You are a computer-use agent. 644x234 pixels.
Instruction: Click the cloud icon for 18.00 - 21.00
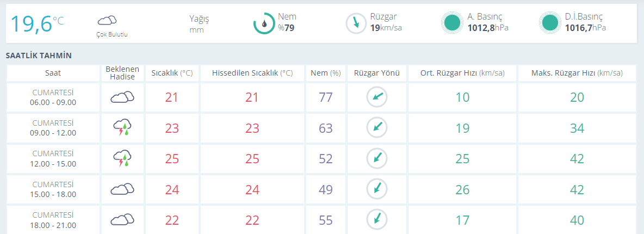pos(122,220)
